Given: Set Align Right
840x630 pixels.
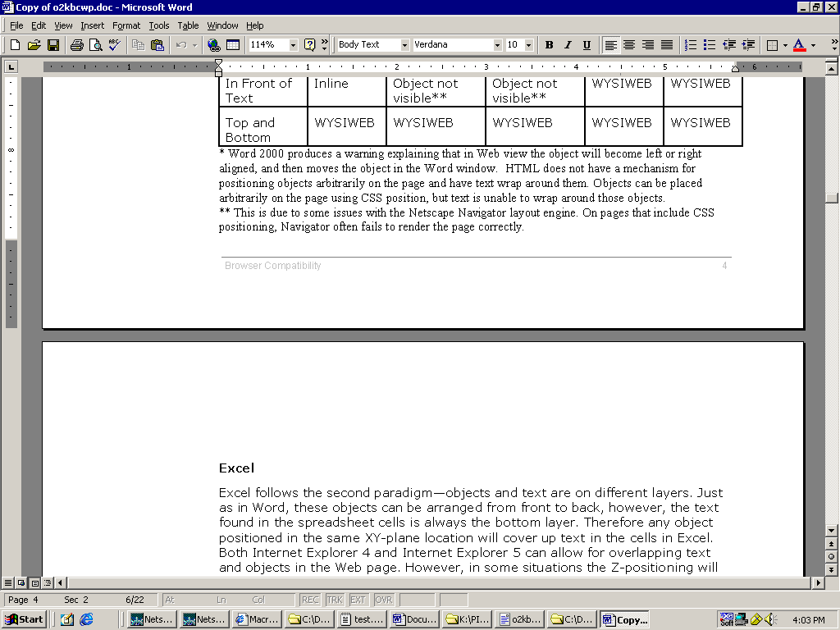Looking at the screenshot, I should (648, 45).
